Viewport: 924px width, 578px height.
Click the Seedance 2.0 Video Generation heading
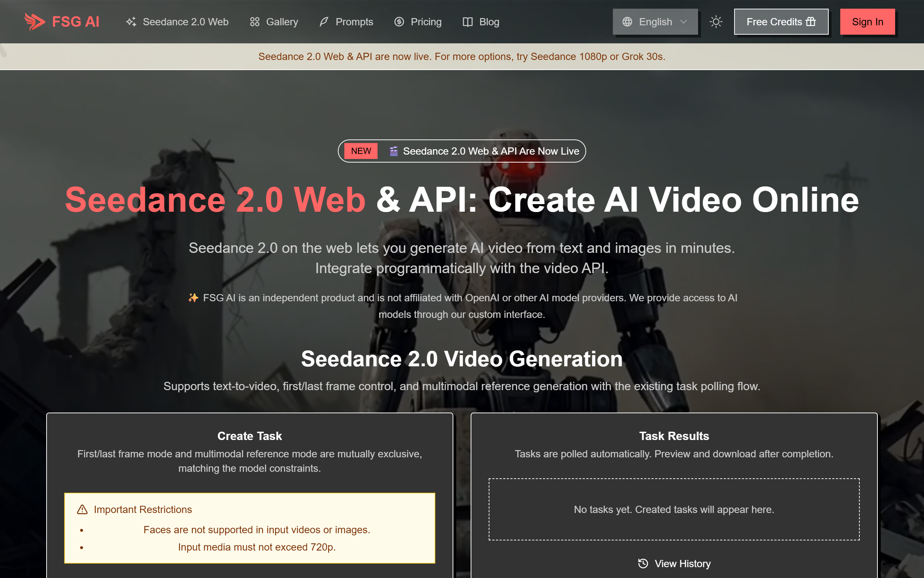(x=462, y=359)
